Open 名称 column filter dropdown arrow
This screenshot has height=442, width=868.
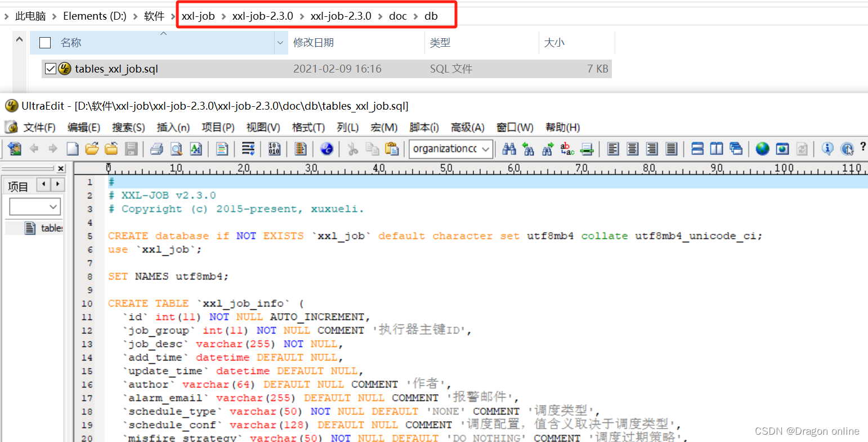coord(280,43)
